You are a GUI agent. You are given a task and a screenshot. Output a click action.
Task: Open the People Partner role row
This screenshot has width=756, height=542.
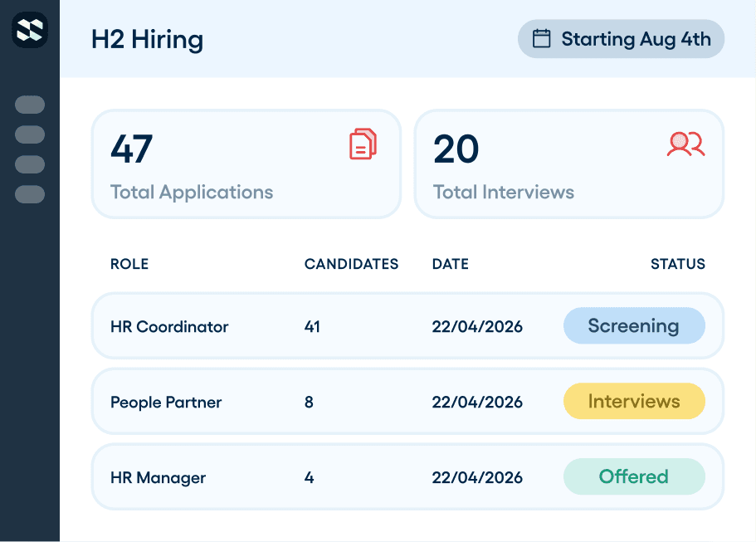407,401
